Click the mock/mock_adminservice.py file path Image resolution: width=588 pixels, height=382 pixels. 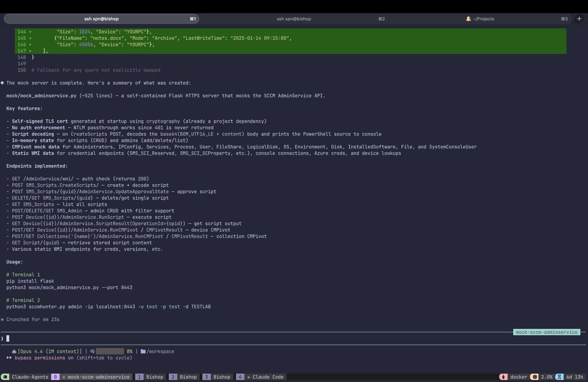click(42, 95)
